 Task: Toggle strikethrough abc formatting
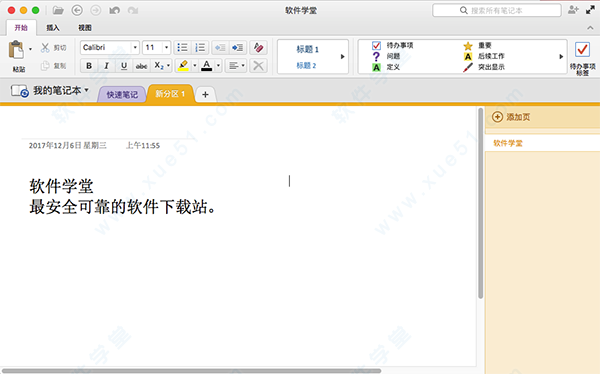[x=141, y=66]
